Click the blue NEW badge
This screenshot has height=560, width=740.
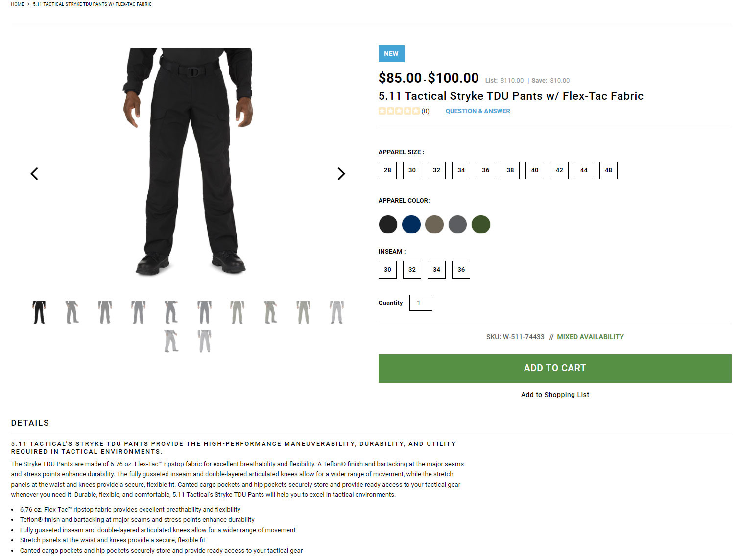click(391, 54)
